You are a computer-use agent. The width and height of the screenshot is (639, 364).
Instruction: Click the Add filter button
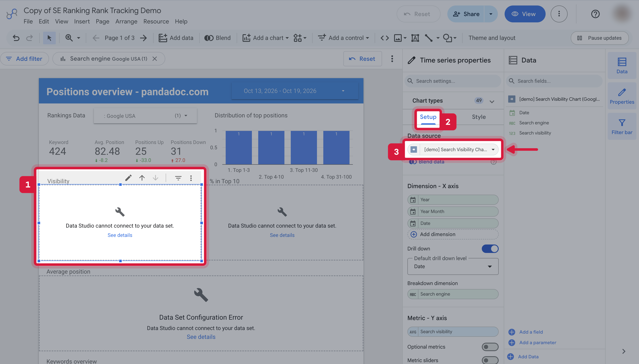coord(25,59)
